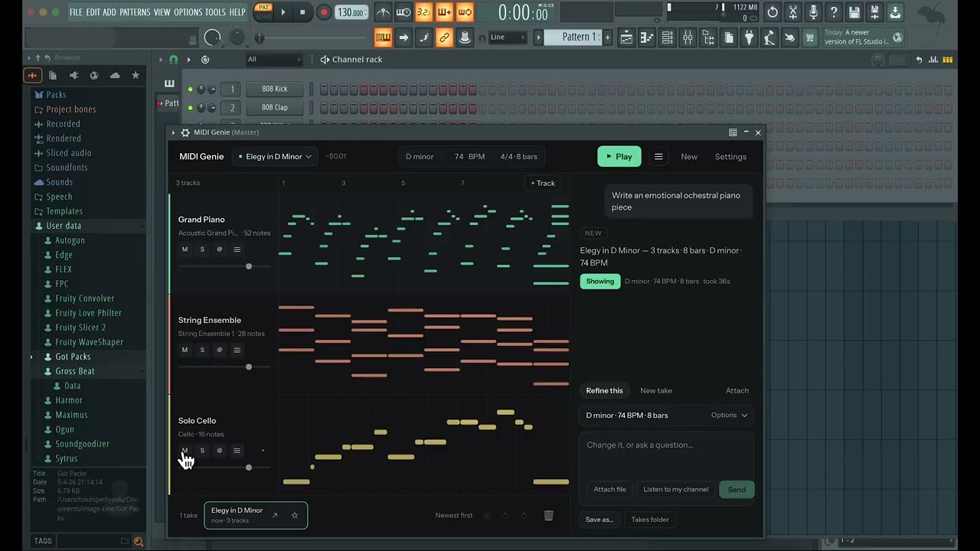
Task: Open the PATTERNS menu
Action: pos(135,12)
